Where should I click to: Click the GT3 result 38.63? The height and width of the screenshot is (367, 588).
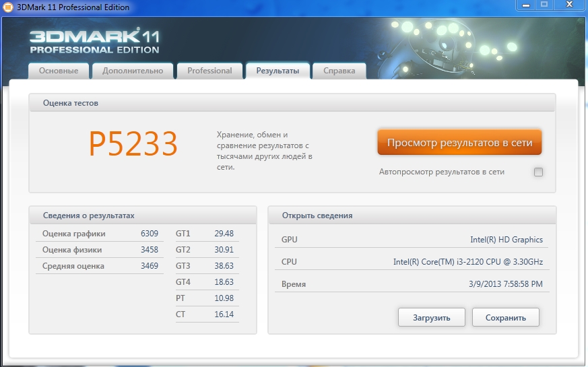[x=224, y=266]
